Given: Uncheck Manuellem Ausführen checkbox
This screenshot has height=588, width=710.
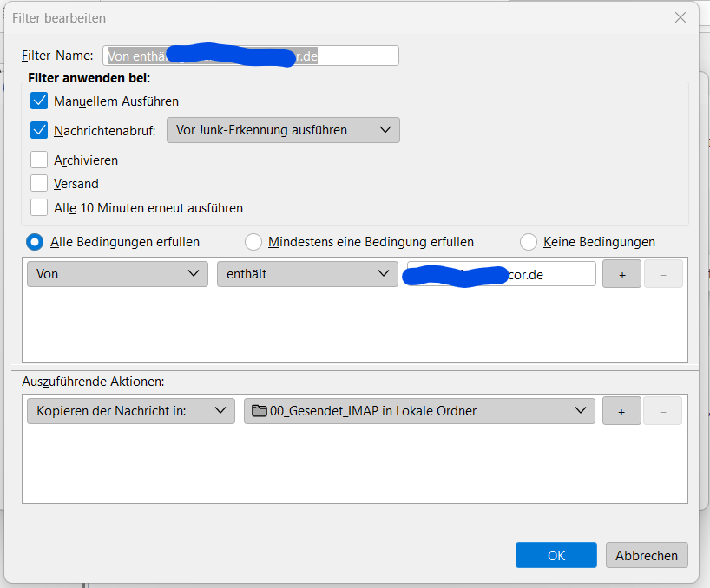Looking at the screenshot, I should pyautogui.click(x=39, y=101).
